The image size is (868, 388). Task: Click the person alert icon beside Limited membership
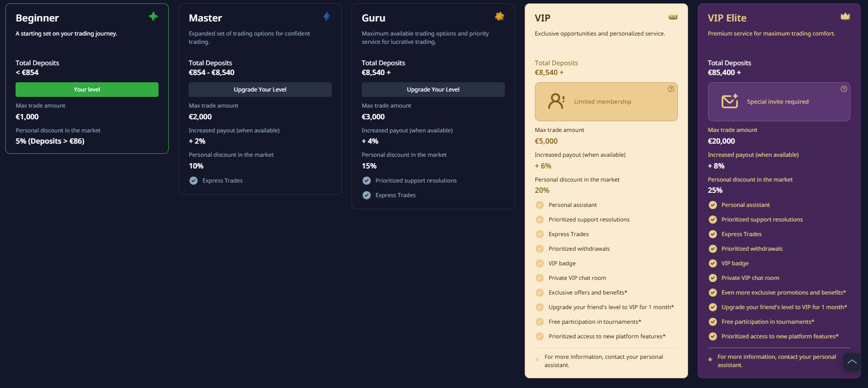point(556,101)
